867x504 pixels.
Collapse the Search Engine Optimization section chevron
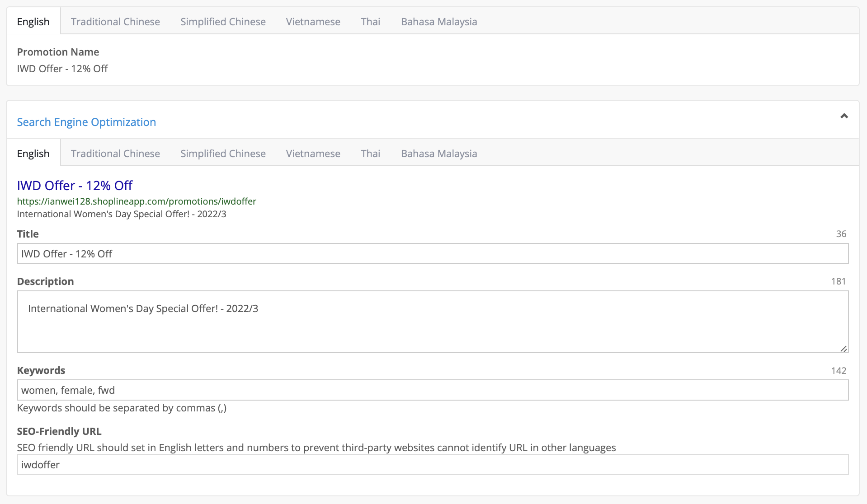(843, 116)
